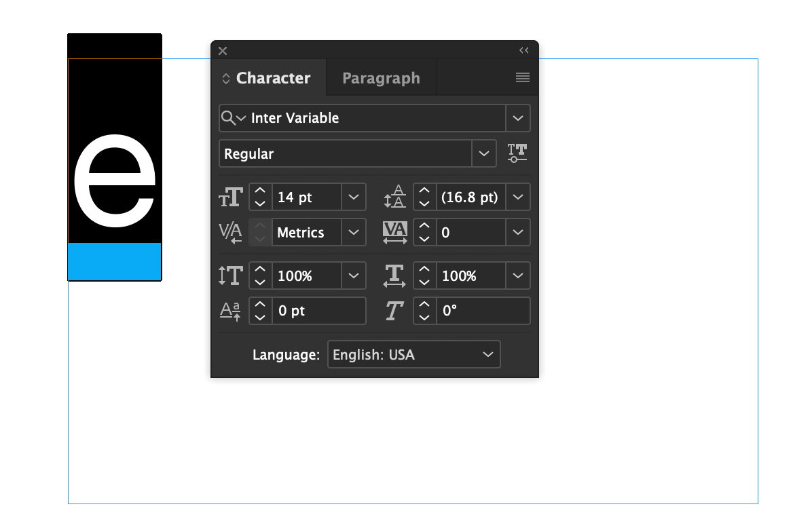
Task: Open the kerning method dropdown
Action: coord(354,232)
